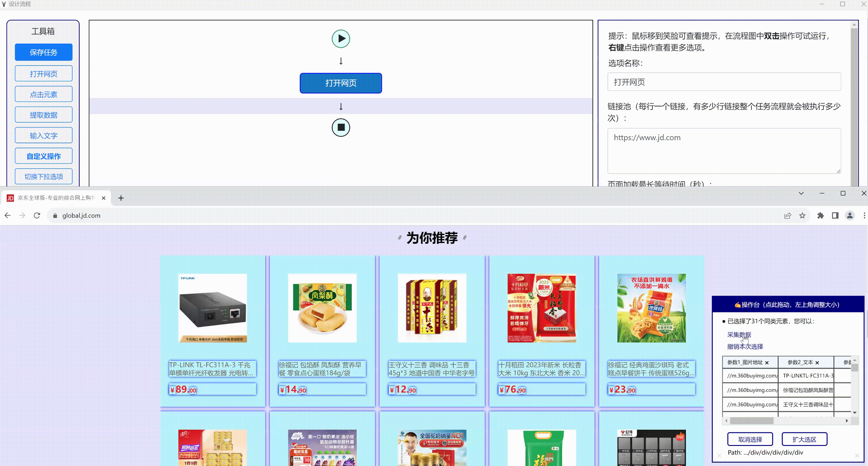
Task: Close the 京东全球版 browser tab
Action: click(104, 198)
